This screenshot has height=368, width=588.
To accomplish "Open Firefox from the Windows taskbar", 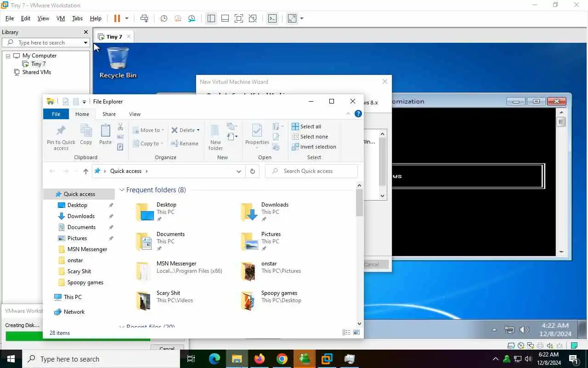I will 260,359.
